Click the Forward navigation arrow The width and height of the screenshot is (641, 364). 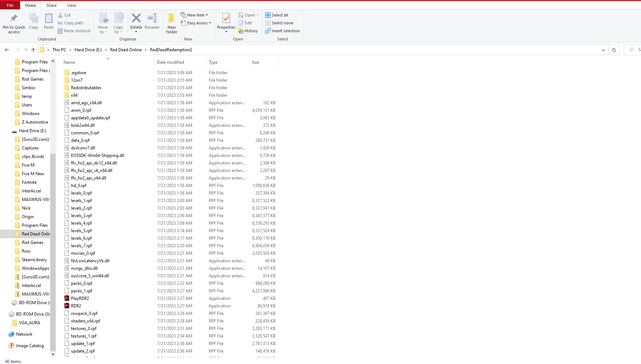17,50
